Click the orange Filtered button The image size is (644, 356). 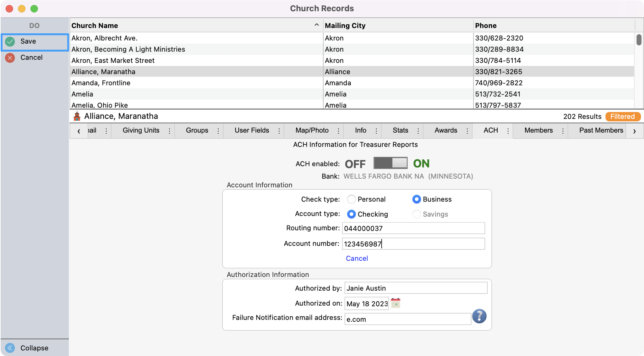click(622, 116)
